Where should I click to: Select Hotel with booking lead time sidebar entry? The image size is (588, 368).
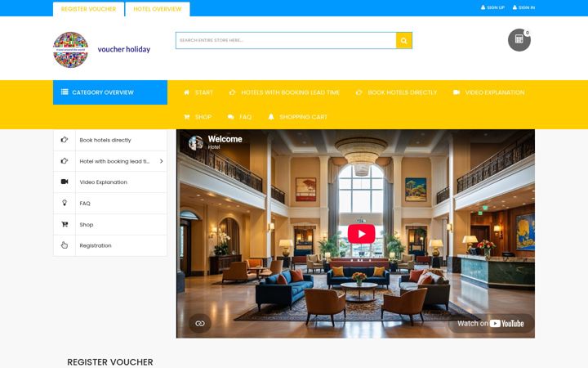114,161
